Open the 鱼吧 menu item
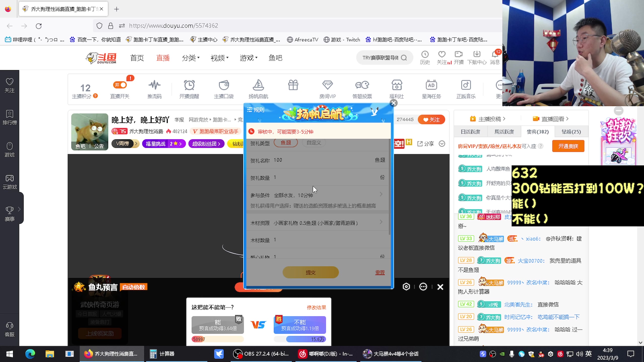The height and width of the screenshot is (362, 644). [275, 58]
